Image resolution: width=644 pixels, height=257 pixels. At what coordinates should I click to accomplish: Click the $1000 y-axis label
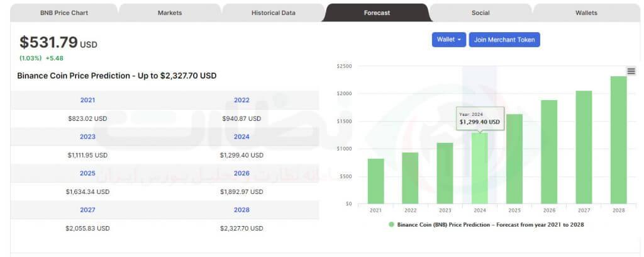tap(344, 149)
